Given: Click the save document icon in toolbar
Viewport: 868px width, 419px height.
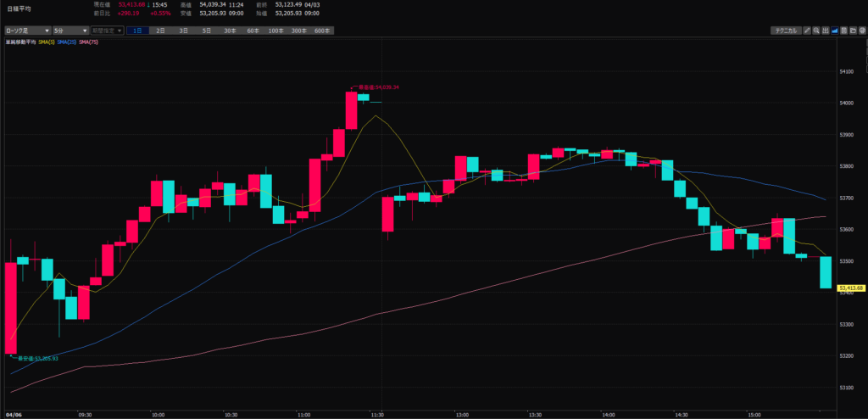Looking at the screenshot, I should tap(843, 31).
